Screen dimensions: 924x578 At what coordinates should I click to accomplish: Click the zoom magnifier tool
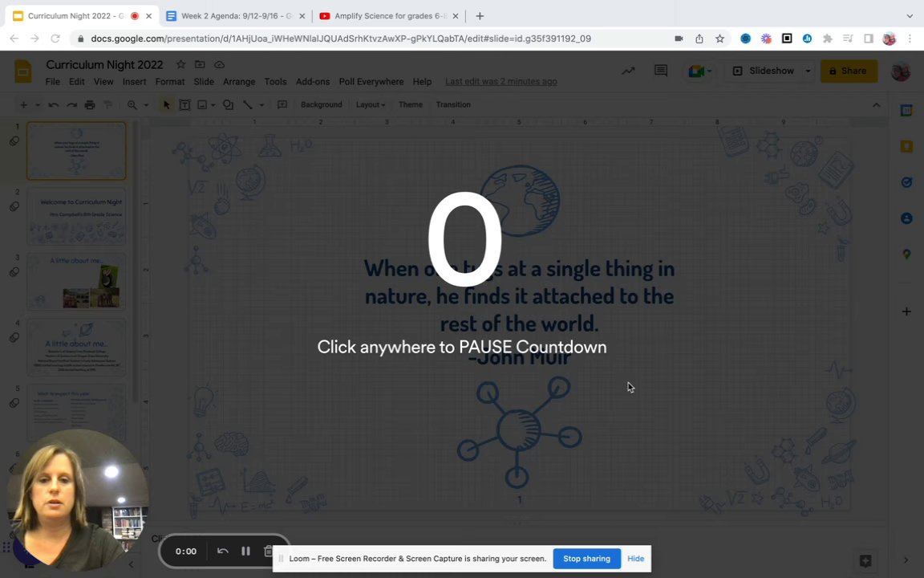(x=132, y=105)
